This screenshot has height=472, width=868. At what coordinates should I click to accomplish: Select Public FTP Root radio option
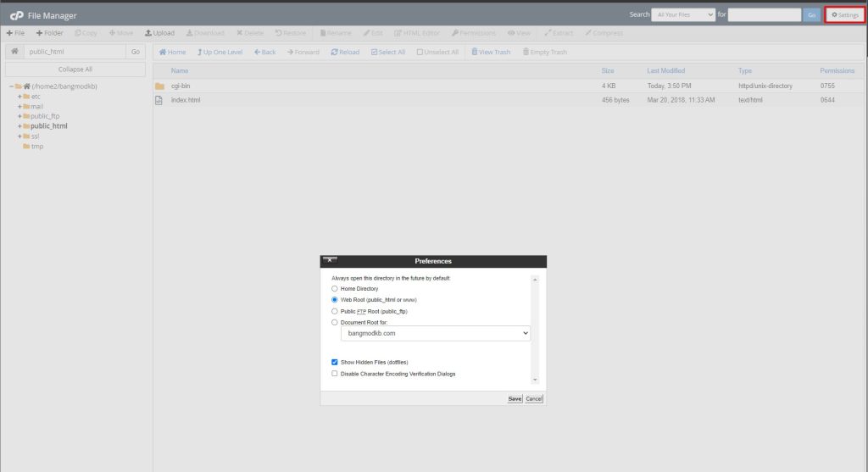334,312
